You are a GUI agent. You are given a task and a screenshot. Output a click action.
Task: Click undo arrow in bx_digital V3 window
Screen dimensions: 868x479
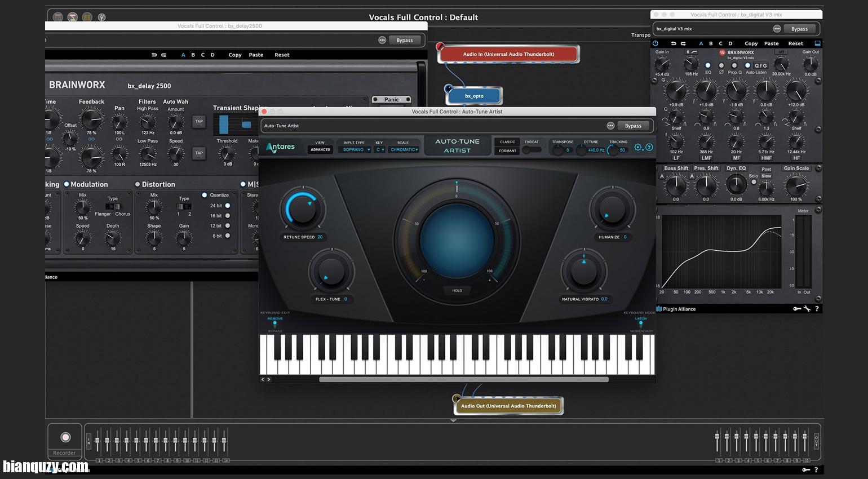click(x=673, y=43)
